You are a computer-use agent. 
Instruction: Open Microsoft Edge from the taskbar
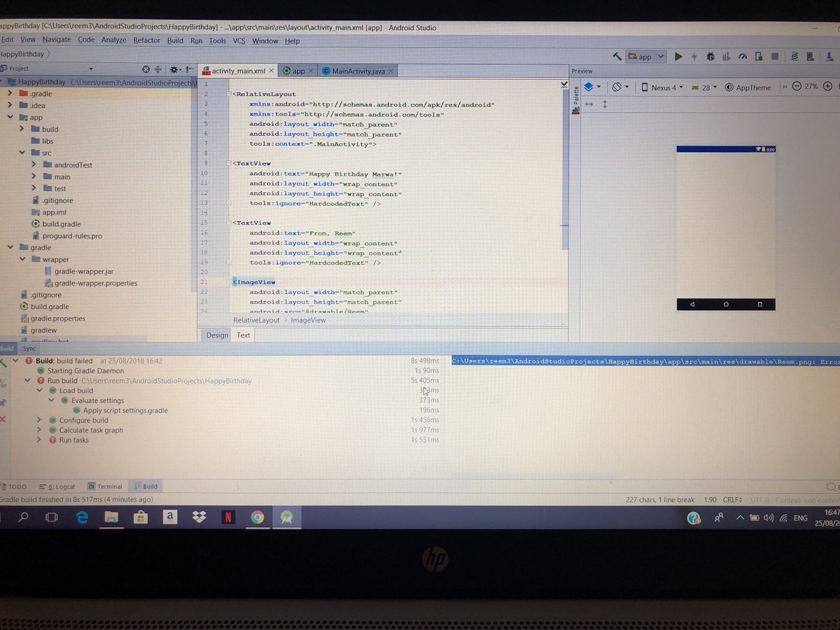82,517
